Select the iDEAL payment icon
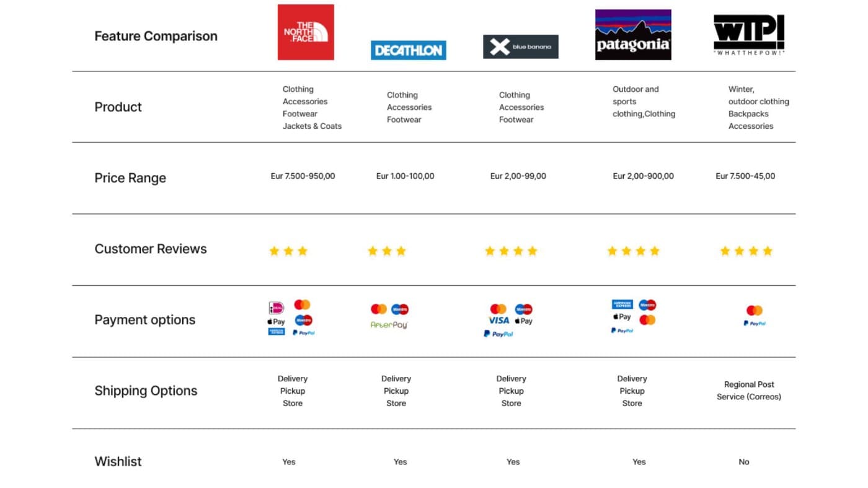 (276, 308)
